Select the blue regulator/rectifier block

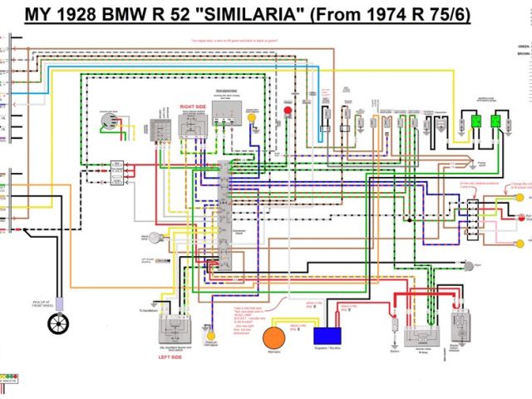coord(328,336)
